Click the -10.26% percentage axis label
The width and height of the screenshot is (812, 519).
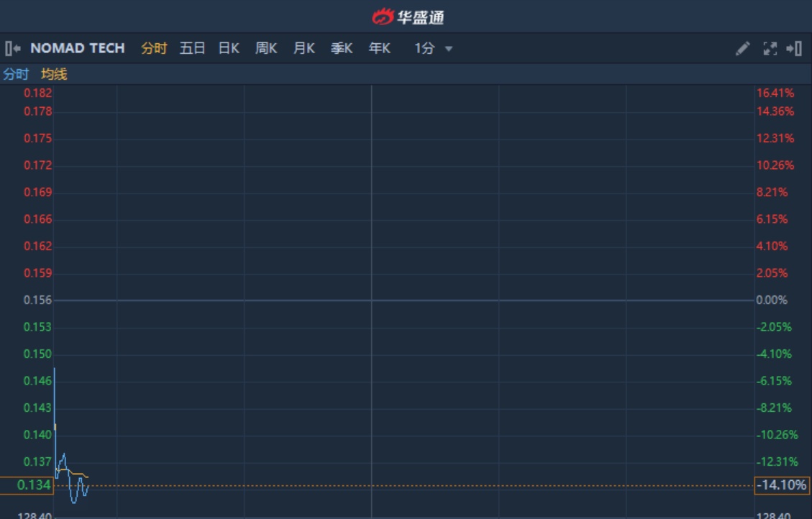[x=777, y=435]
